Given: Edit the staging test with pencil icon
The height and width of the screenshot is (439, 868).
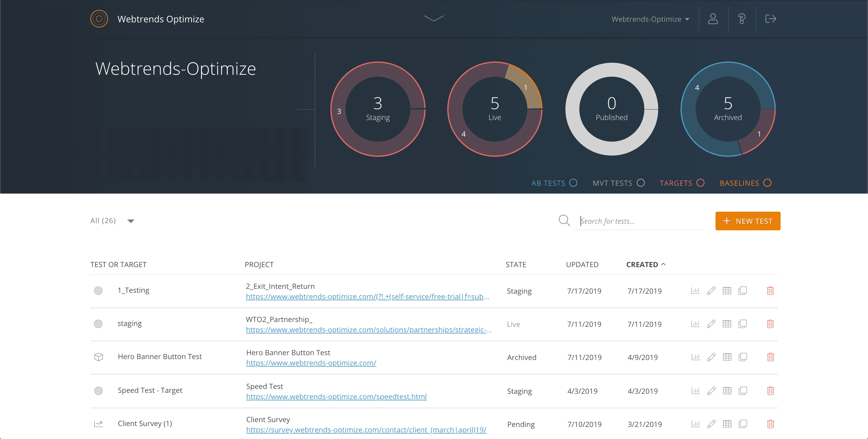Looking at the screenshot, I should coord(711,324).
